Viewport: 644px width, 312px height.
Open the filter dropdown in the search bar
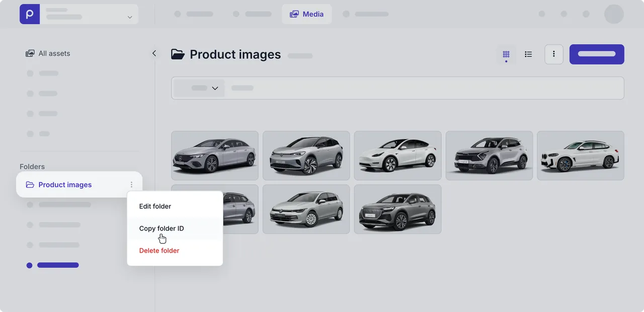coord(199,88)
